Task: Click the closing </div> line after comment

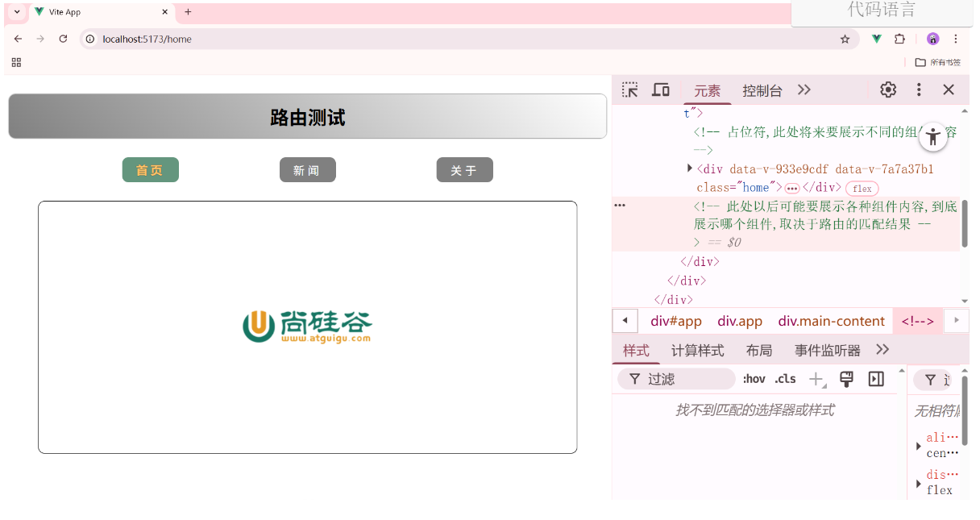Action: 700,261
